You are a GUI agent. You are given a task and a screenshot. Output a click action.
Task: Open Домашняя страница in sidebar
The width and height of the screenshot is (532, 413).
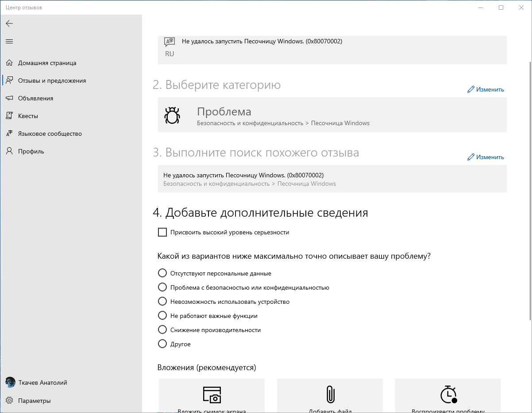click(71, 63)
